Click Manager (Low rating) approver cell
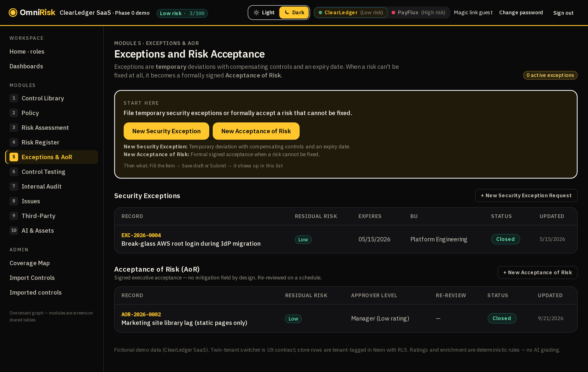The image size is (588, 372). tap(380, 318)
